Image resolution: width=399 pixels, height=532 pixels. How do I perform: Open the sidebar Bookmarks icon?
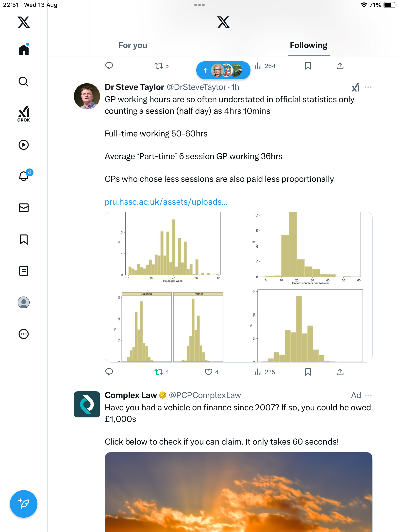point(24,239)
